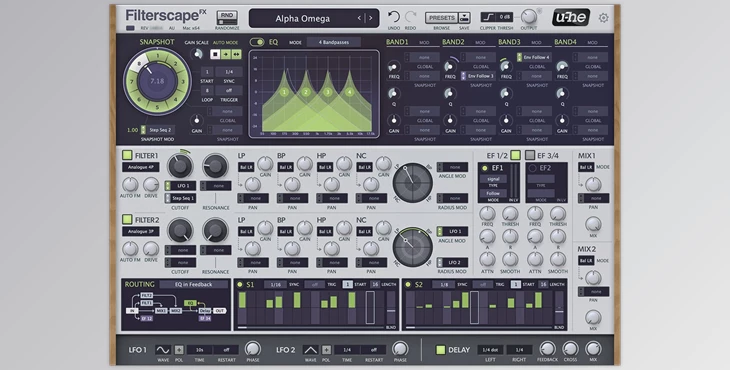Toggle the DELAY enable square
This screenshot has height=370, width=730.
[x=440, y=350]
